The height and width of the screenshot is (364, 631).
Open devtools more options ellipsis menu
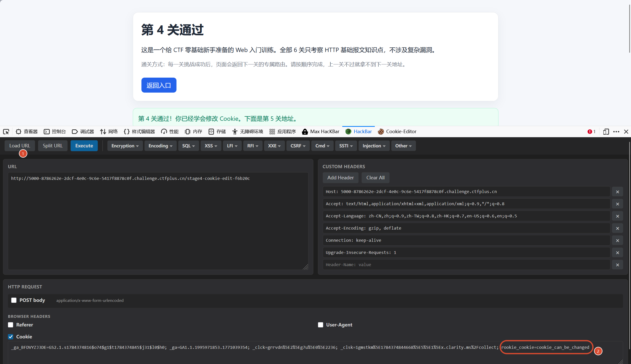pos(616,132)
